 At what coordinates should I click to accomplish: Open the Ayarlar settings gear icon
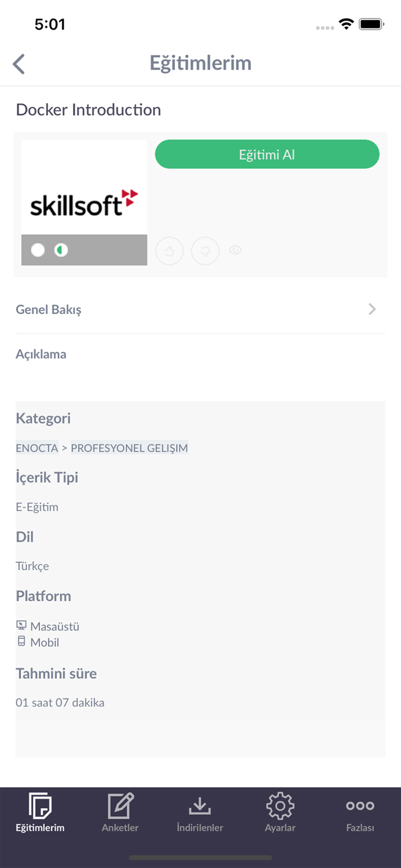(x=280, y=804)
